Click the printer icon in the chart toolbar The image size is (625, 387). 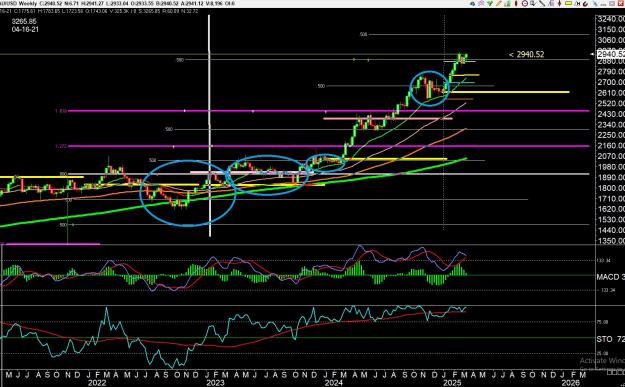[x=472, y=4]
